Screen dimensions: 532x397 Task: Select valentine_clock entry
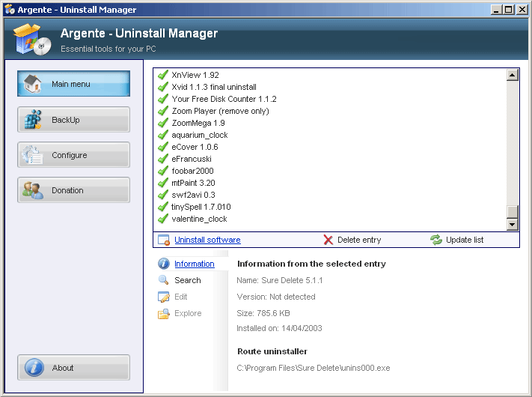199,219
